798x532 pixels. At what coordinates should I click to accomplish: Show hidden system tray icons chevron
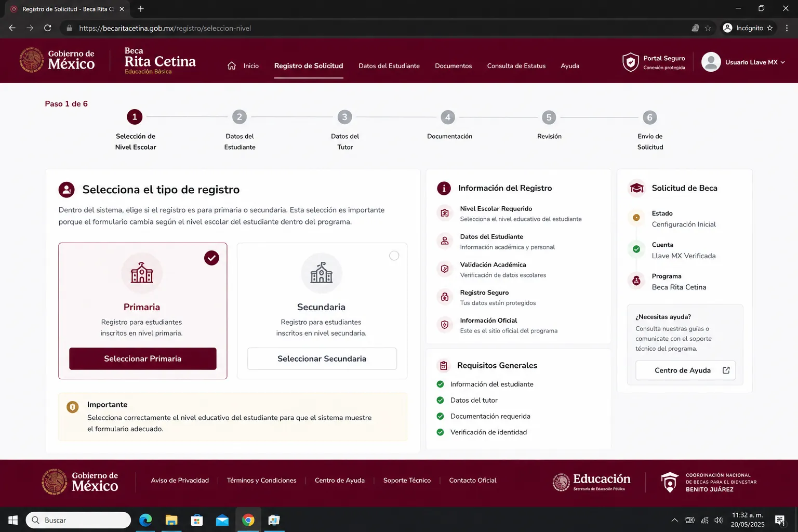coord(674,520)
